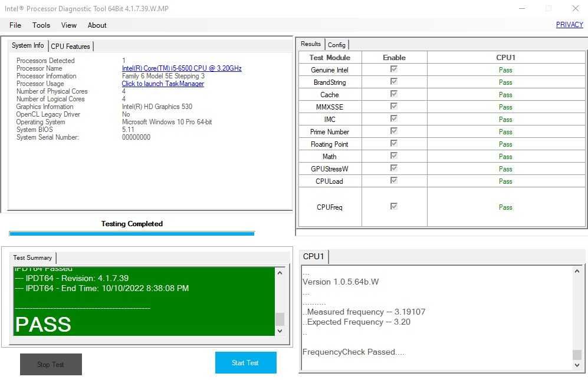Click the CPUFreq Pass result
Viewport: 588px width, 380px height.
click(505, 207)
